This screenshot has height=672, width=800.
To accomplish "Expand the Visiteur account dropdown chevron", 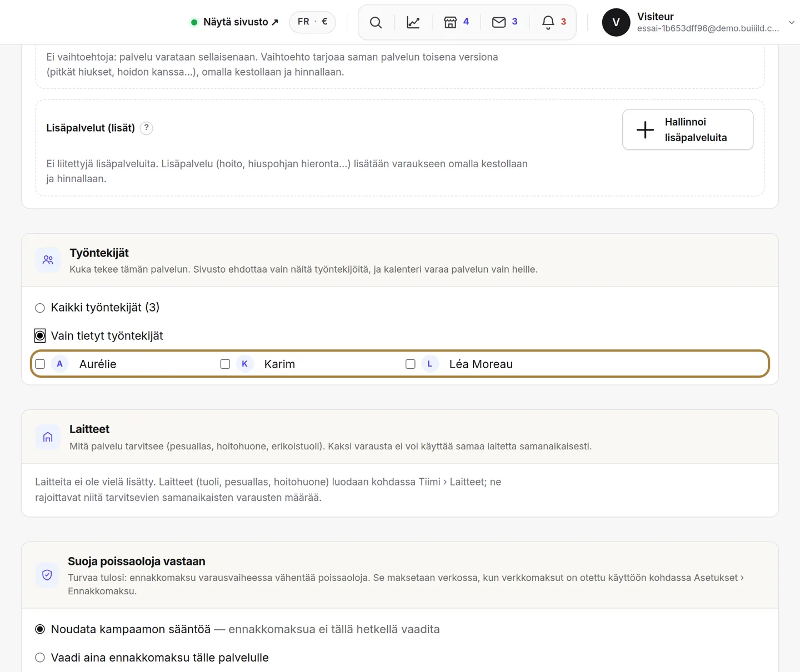I will (792, 22).
